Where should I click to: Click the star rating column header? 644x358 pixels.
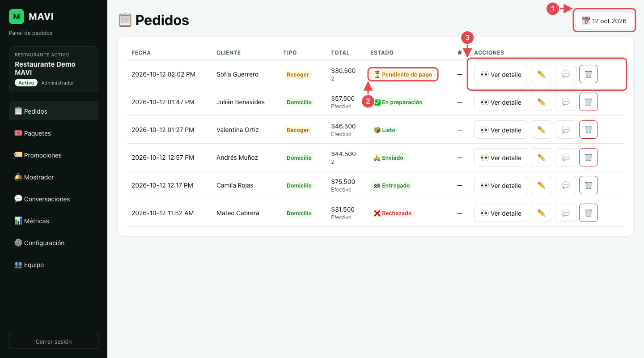460,52
